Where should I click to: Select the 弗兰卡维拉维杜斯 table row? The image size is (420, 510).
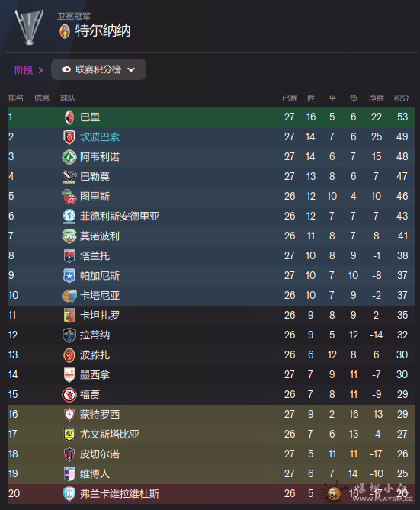pos(211,494)
